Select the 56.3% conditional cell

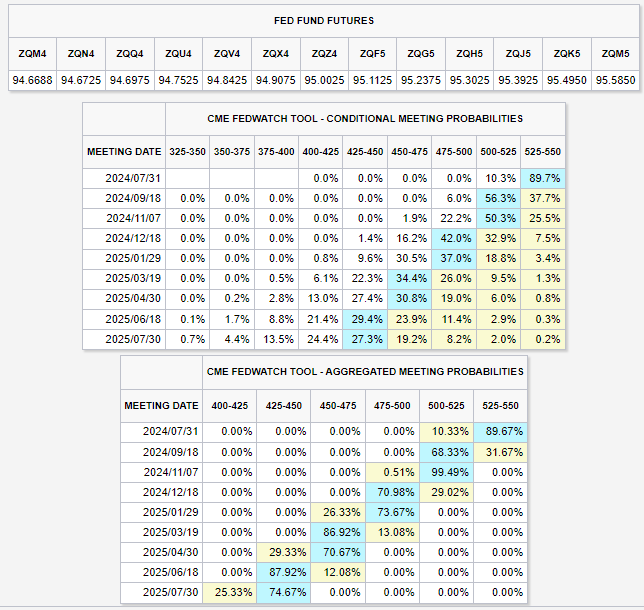pos(499,198)
